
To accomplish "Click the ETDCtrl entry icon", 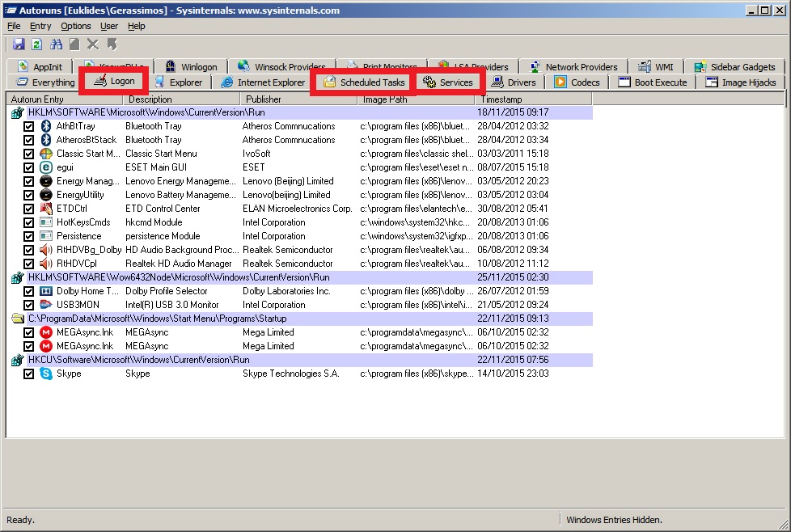I will 46,209.
